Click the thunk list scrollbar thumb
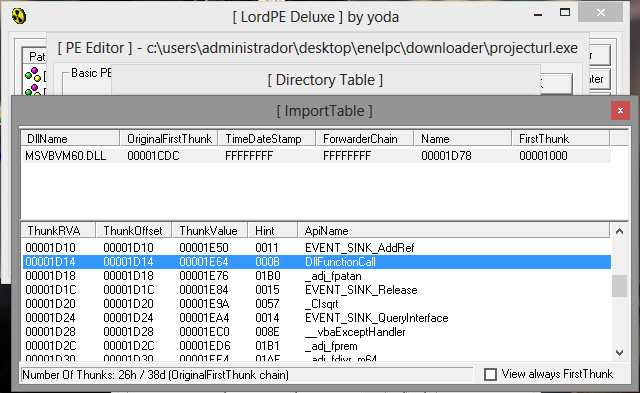 point(619,286)
